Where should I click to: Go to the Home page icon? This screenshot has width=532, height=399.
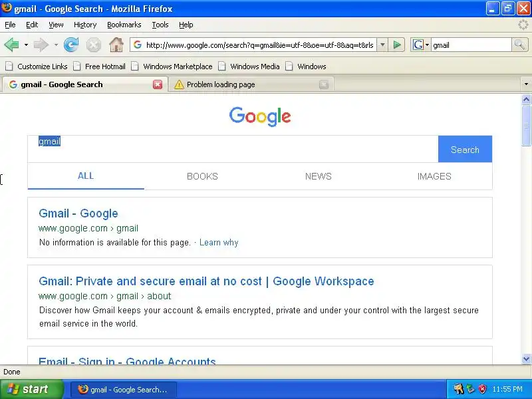coord(116,45)
